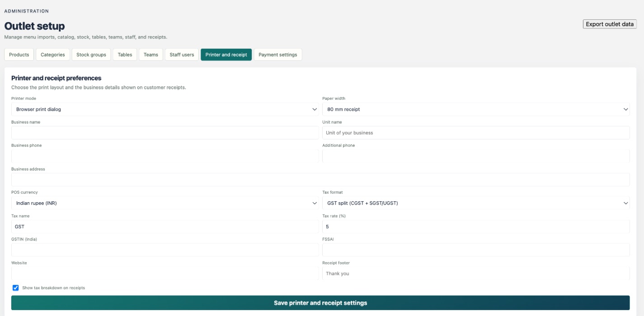Click into the Website field

[x=165, y=274]
